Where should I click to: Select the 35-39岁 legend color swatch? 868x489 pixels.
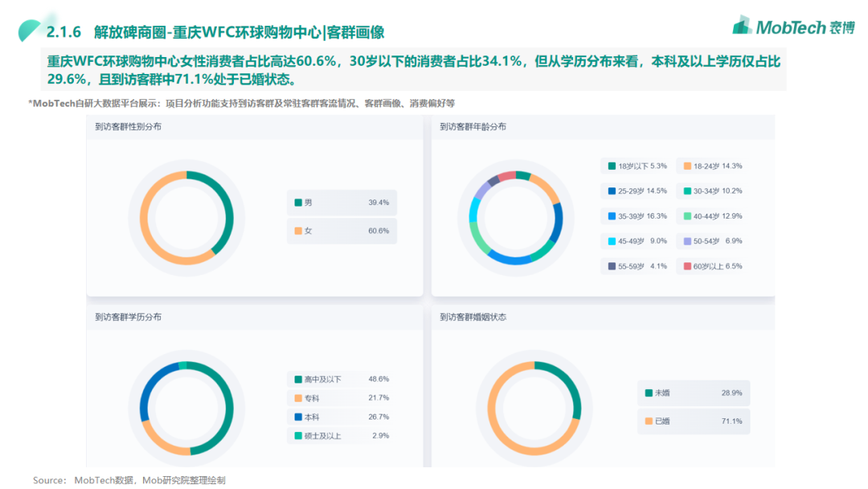coord(612,216)
